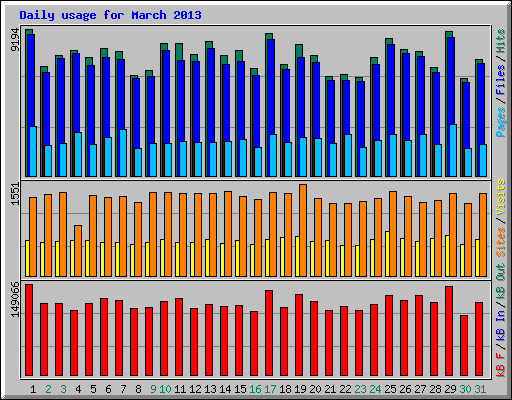Click day 10 on the x-axis

tap(165, 389)
